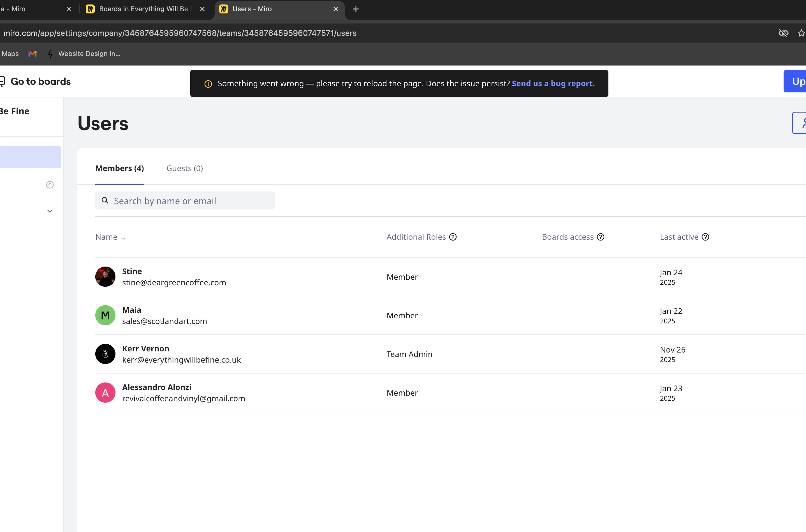
Task: Expand the sidebar chevron section
Action: [50, 211]
